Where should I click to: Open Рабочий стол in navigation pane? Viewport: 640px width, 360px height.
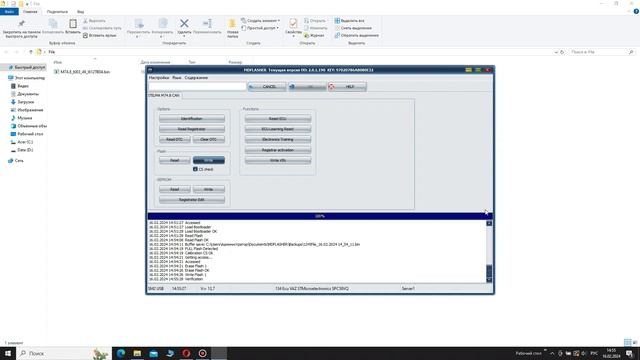click(27, 134)
